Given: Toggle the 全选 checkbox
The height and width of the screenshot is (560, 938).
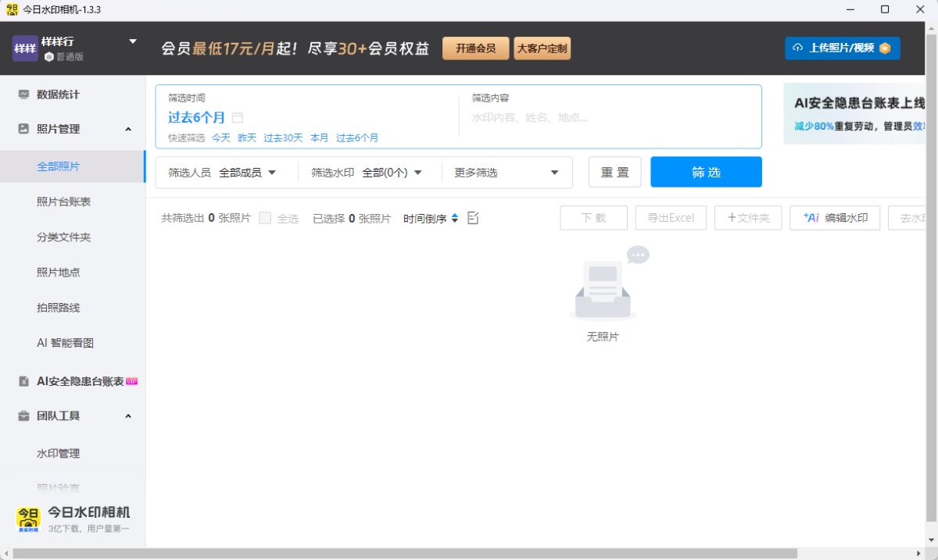Looking at the screenshot, I should pyautogui.click(x=265, y=219).
